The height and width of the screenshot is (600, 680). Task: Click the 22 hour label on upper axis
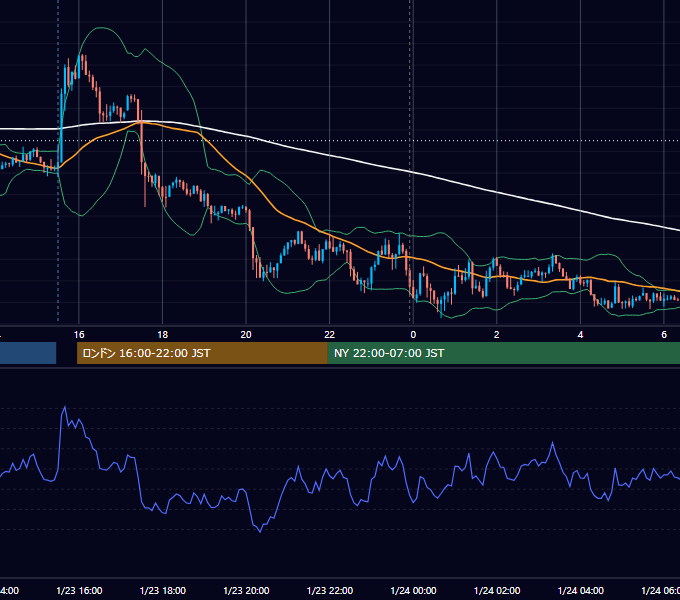point(330,335)
